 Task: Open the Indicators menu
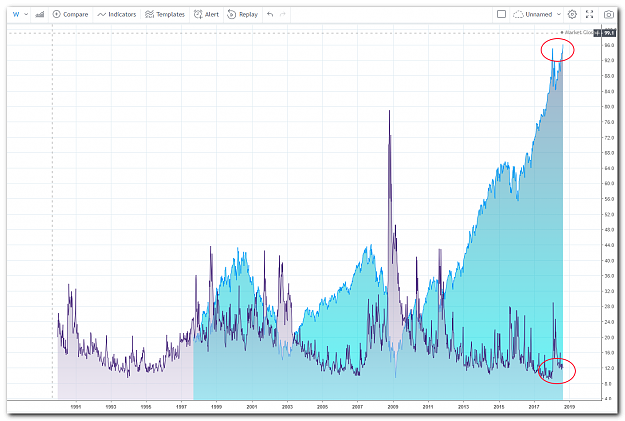click(116, 14)
